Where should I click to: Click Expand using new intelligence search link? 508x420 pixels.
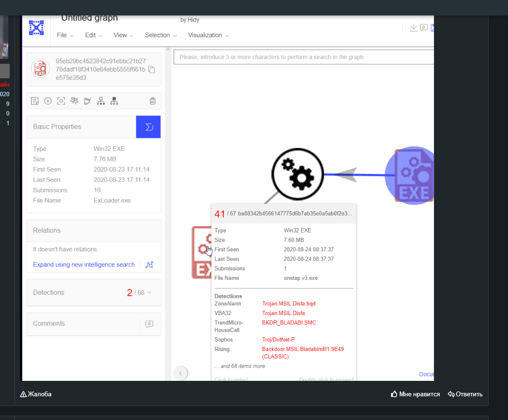tap(84, 264)
